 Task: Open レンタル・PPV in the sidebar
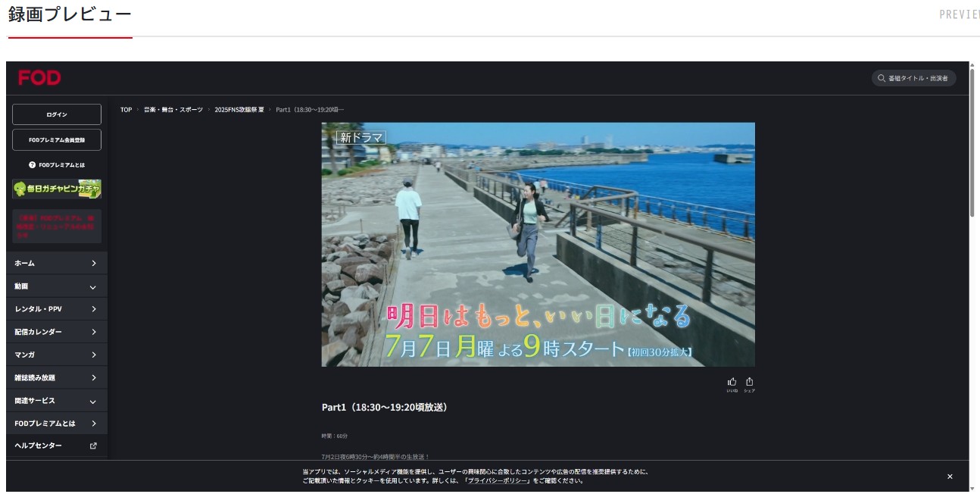57,309
